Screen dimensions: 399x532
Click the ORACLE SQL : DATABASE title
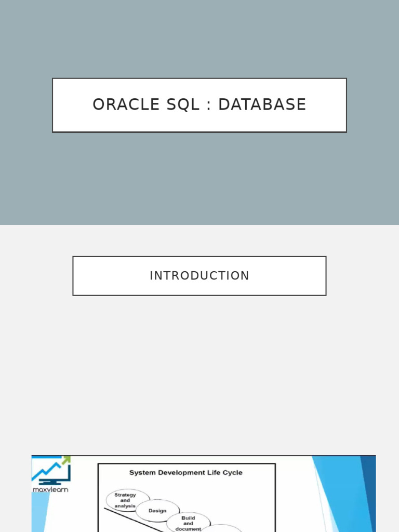pos(199,105)
